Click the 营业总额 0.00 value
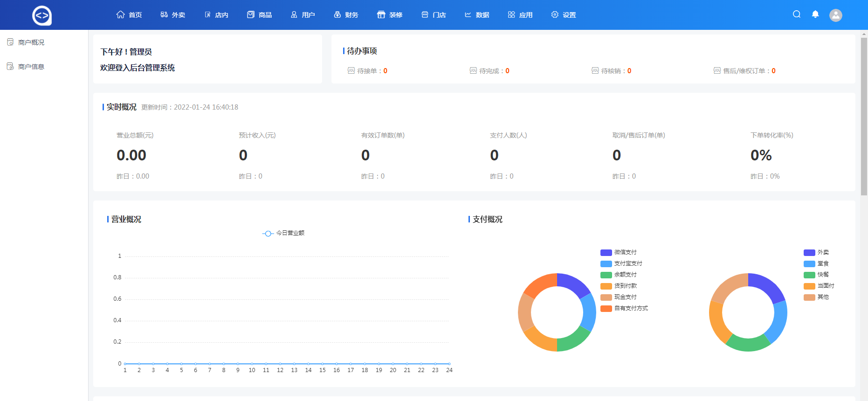Image resolution: width=868 pixels, height=401 pixels. pos(131,155)
